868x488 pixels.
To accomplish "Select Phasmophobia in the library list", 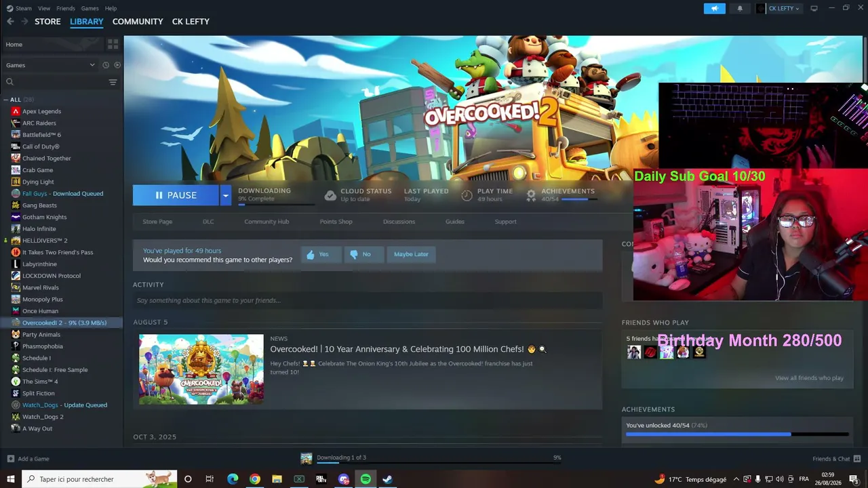I will pyautogui.click(x=43, y=346).
